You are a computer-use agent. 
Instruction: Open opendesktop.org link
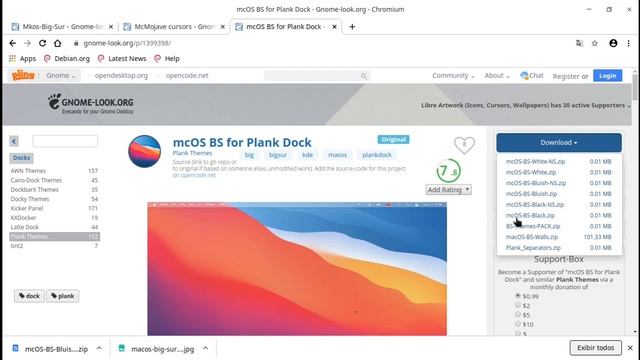121,76
